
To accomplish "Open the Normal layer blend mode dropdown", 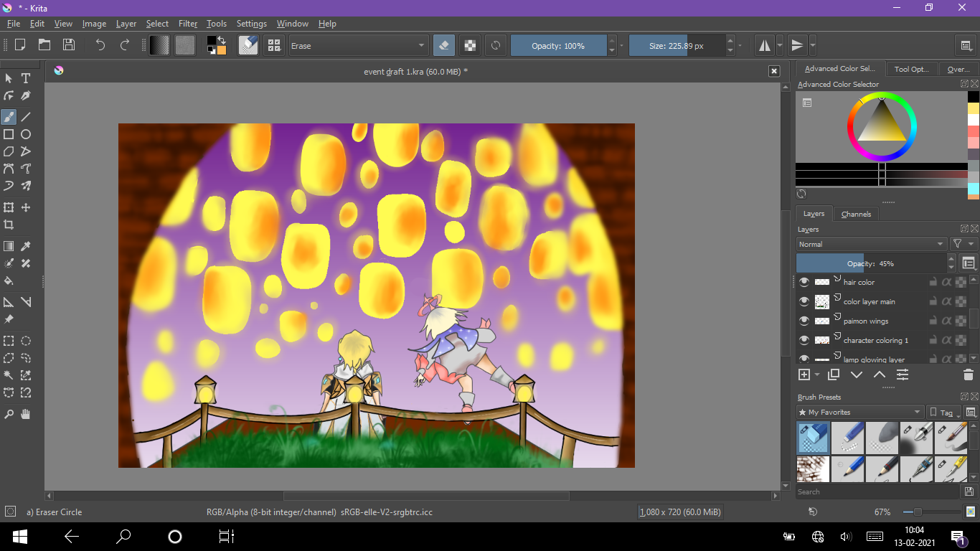I will pos(872,244).
